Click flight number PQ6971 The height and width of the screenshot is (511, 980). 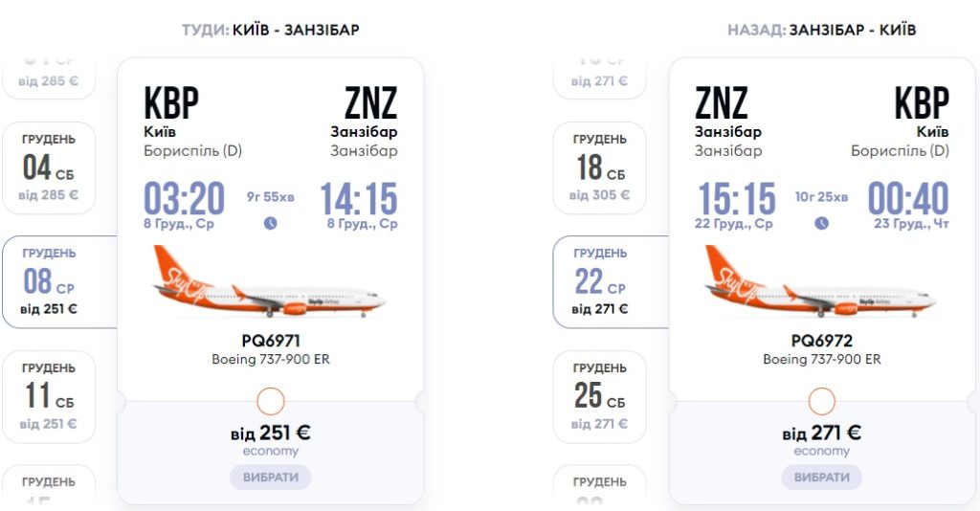coord(271,341)
